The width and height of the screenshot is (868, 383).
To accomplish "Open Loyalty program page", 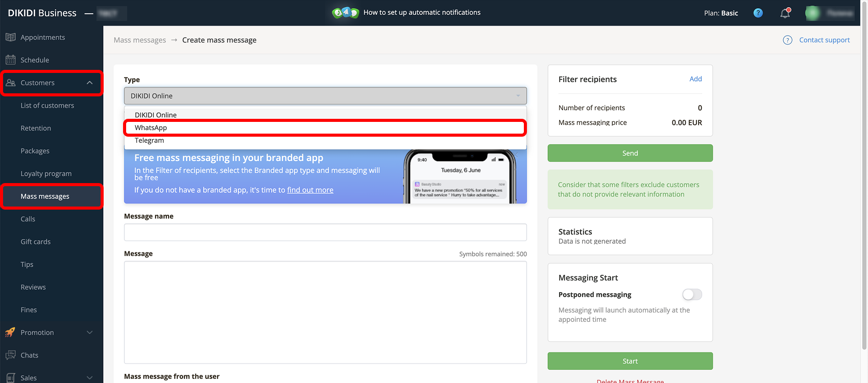I will click(46, 174).
